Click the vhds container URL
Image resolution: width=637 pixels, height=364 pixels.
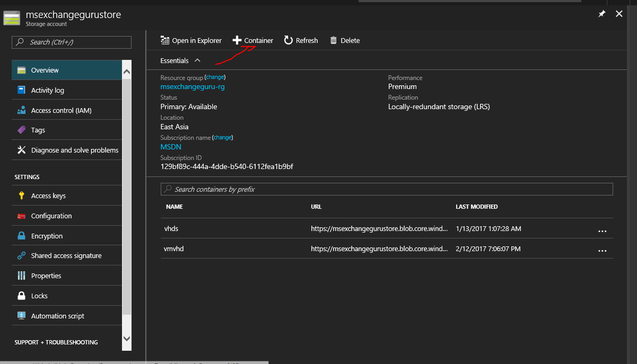pos(379,229)
